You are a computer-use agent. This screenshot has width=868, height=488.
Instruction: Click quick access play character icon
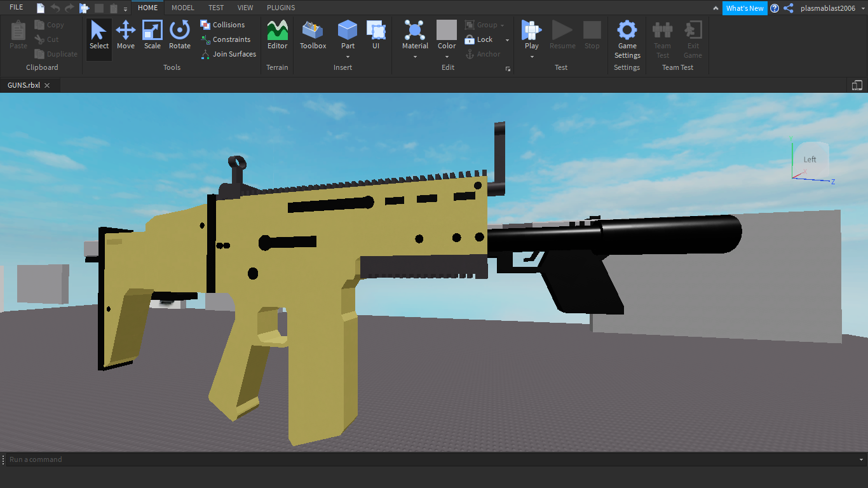[x=84, y=8]
